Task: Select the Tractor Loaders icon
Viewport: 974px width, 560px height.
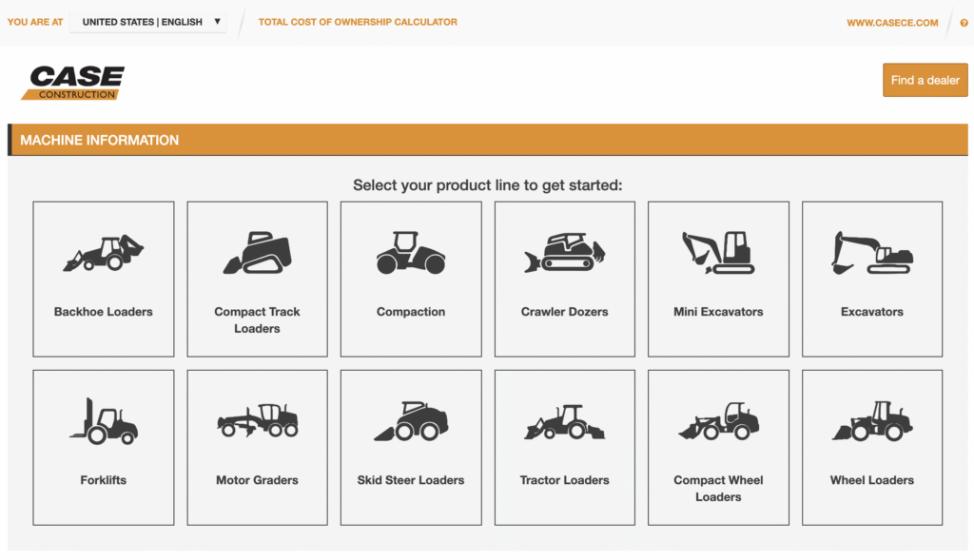Action: tap(564, 421)
